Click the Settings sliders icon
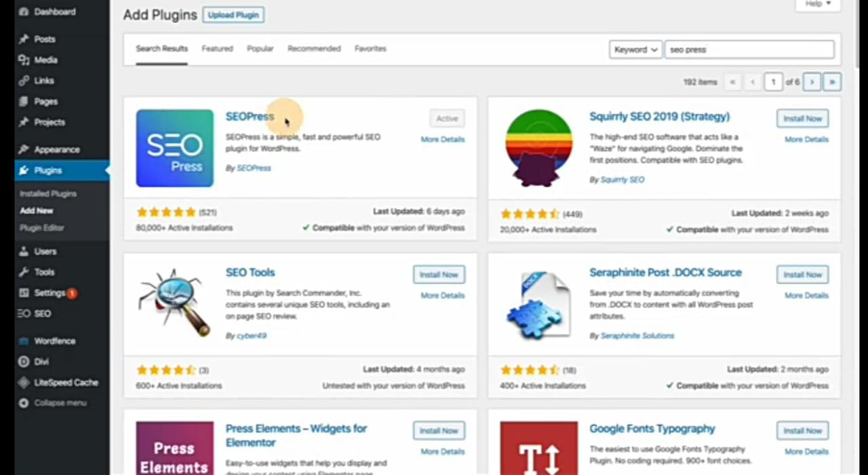 (24, 293)
